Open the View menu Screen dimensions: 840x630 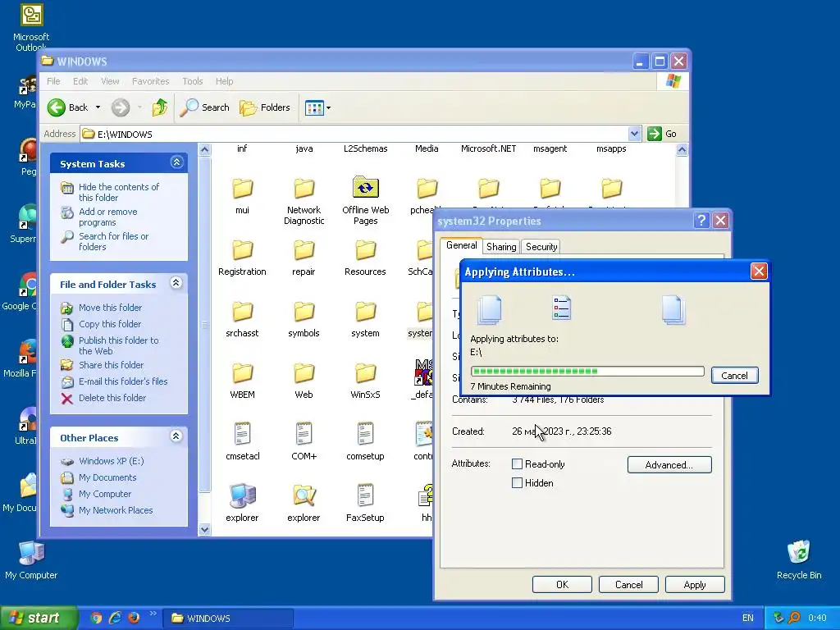[110, 81]
